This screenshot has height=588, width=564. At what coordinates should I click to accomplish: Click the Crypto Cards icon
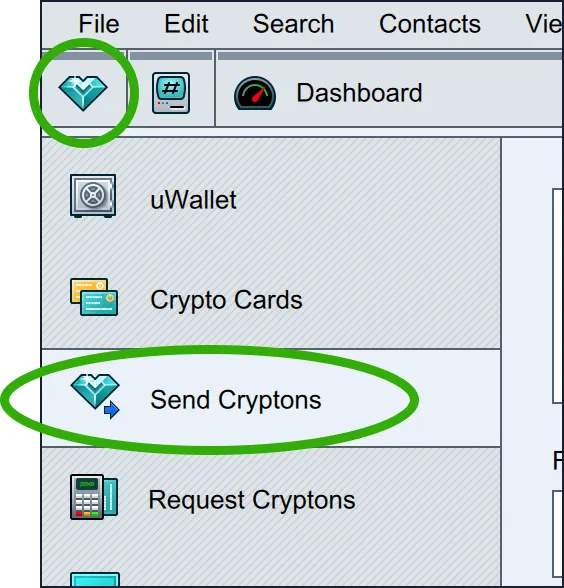(94, 297)
